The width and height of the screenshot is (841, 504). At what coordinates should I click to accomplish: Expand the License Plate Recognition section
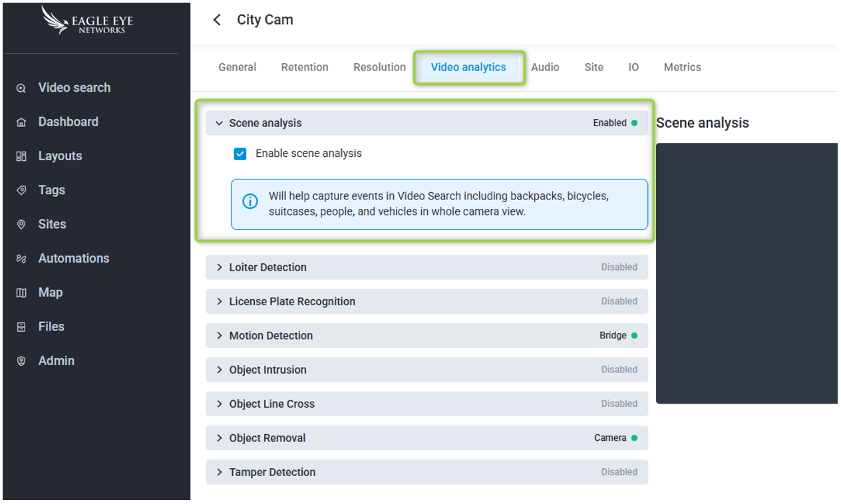click(219, 301)
